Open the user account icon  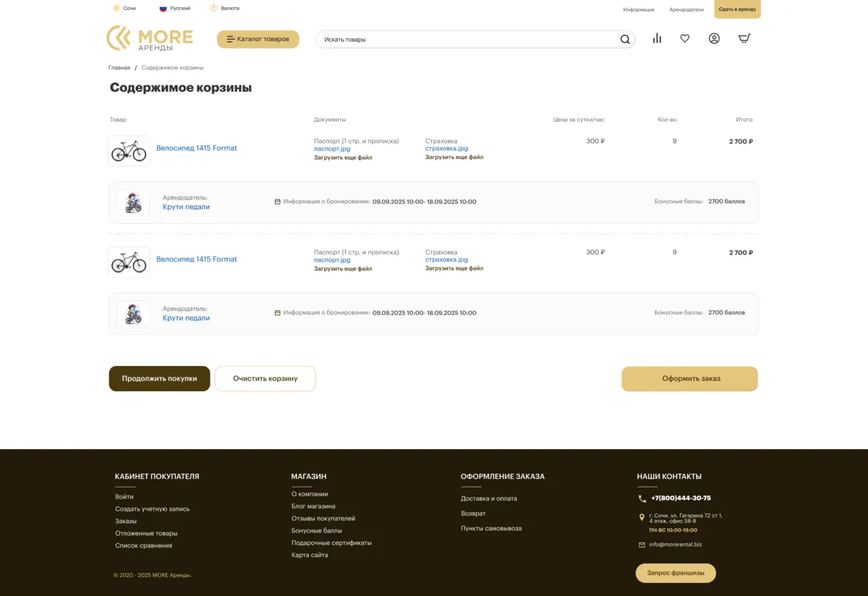[714, 38]
